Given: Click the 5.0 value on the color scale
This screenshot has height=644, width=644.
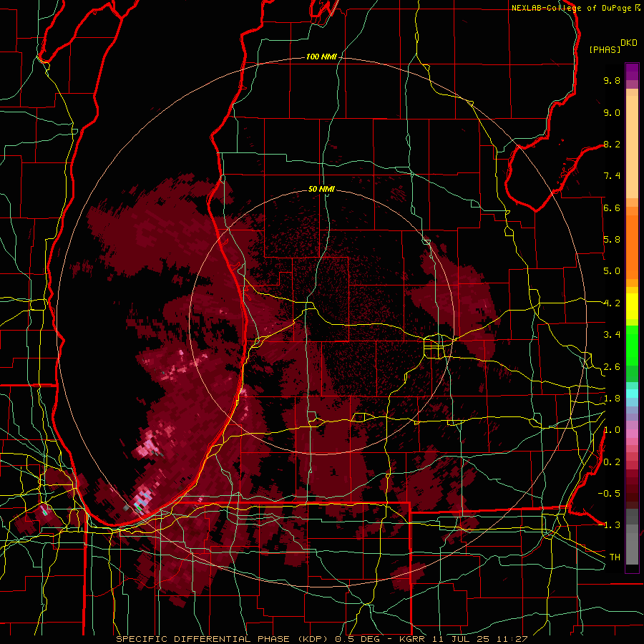Looking at the screenshot, I should [x=612, y=271].
